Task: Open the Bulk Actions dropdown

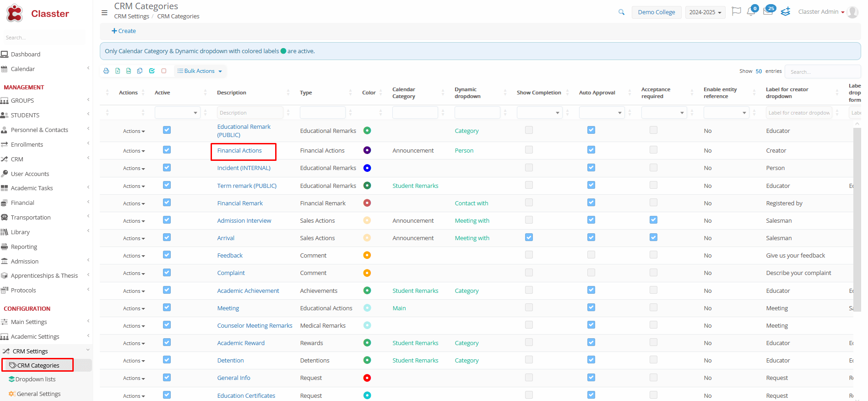Action: 200,71
